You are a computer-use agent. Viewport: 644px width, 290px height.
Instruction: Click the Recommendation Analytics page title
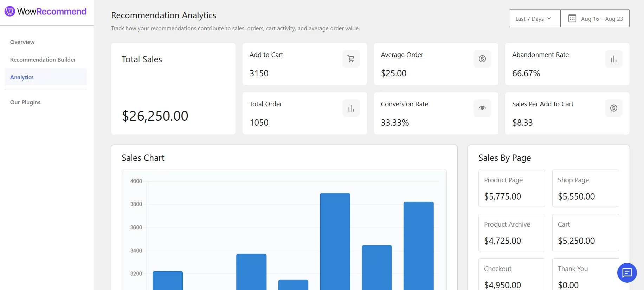pyautogui.click(x=163, y=15)
